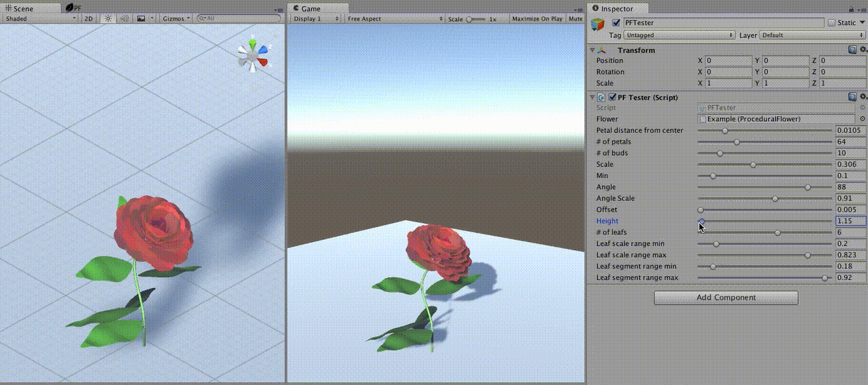Click Petal distance from center slider
Image resolution: width=868 pixels, height=385 pixels.
pyautogui.click(x=764, y=130)
